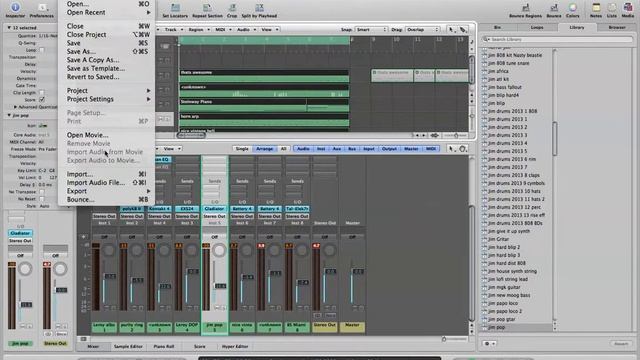Switch to the Loops tab

(537, 27)
